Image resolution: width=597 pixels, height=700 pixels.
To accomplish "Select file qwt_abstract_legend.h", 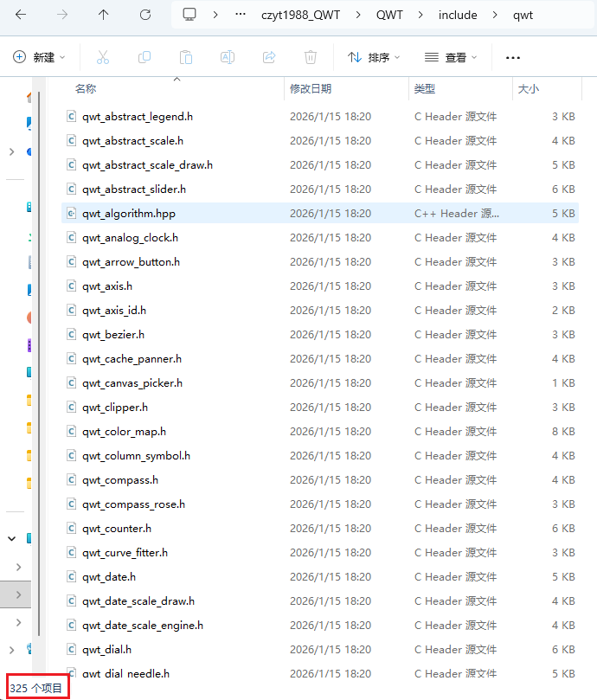I will tap(320, 117).
